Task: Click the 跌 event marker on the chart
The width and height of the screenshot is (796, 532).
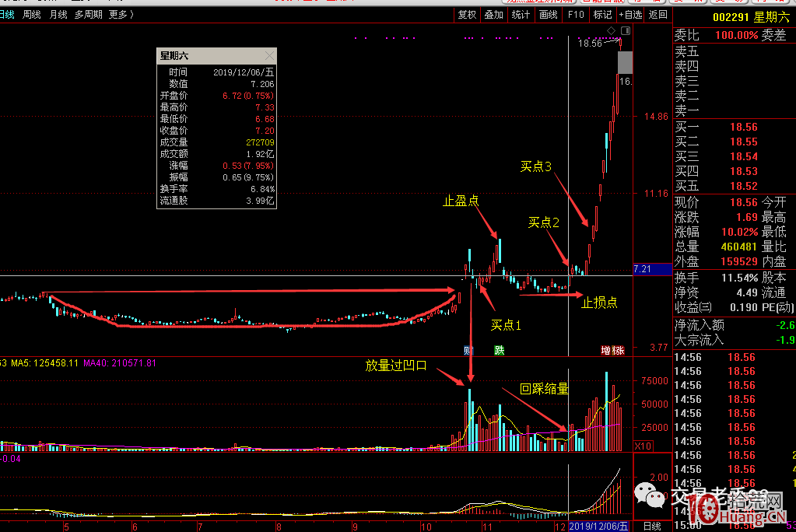Action: click(500, 350)
